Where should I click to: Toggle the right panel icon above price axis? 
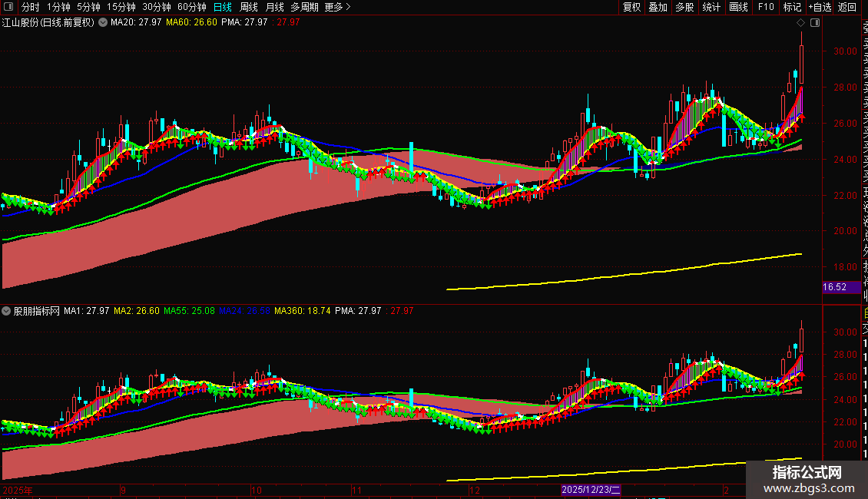(815, 23)
